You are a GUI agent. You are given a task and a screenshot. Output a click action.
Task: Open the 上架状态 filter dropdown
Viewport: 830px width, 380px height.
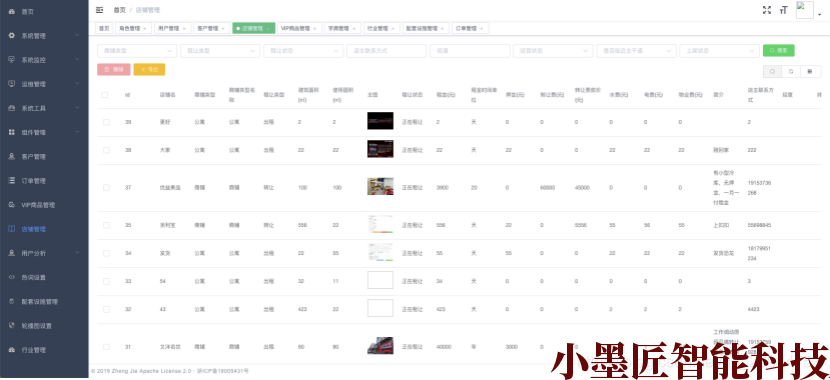tap(719, 51)
